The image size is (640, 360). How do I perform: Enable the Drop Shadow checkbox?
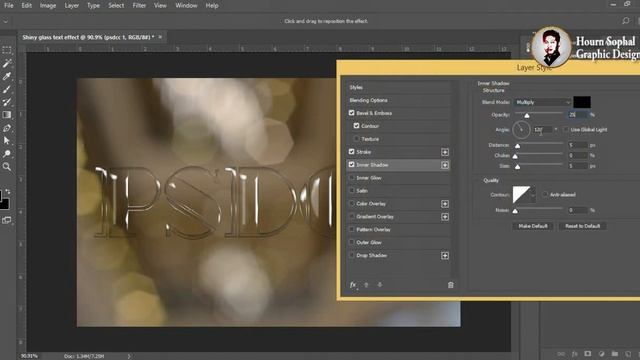(x=351, y=255)
